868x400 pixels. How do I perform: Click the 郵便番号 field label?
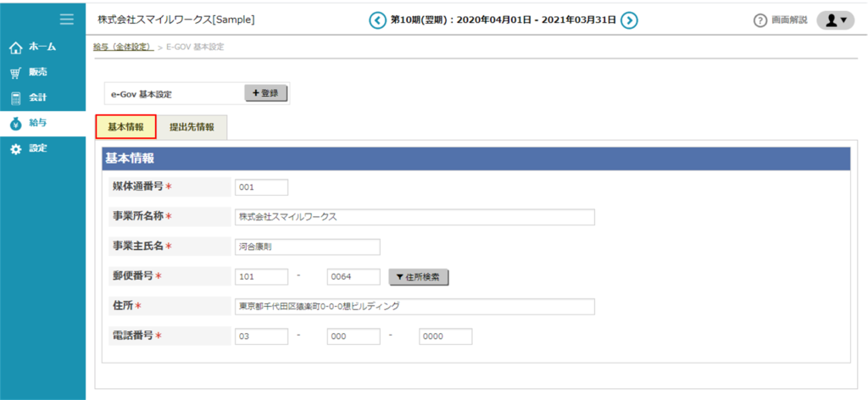point(134,276)
